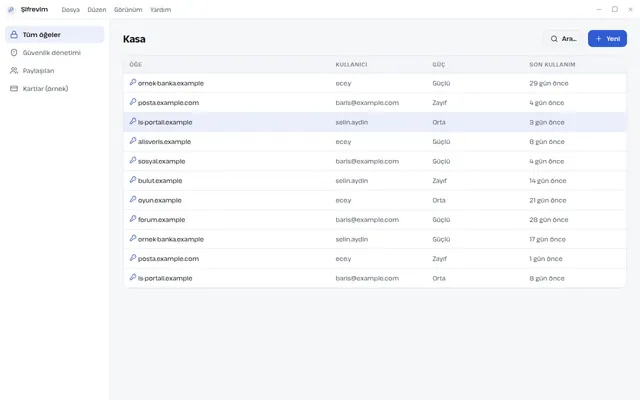The width and height of the screenshot is (640, 400).
Task: Click the lock icon beside Tüm öğeler
Action: tap(14, 35)
